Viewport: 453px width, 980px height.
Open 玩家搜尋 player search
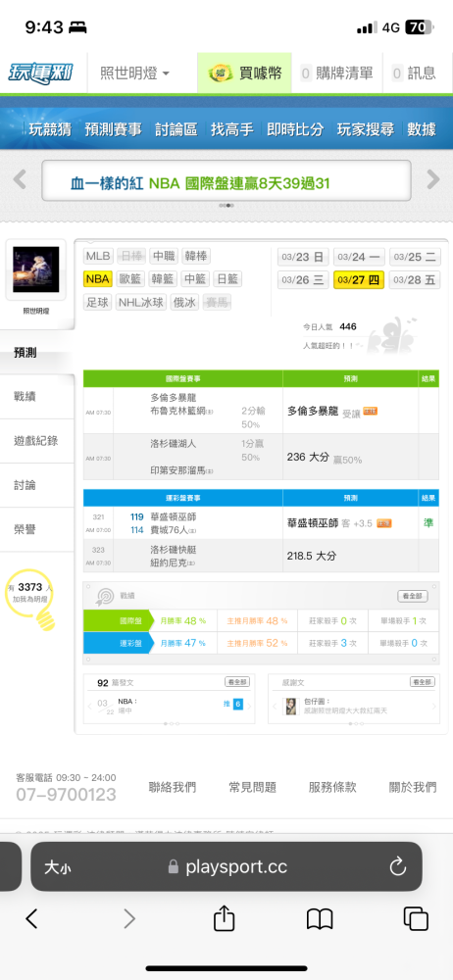click(366, 129)
